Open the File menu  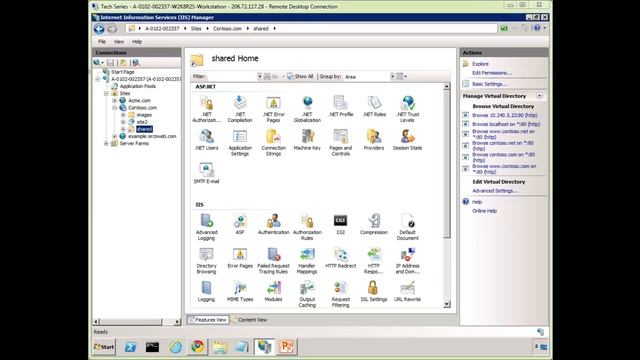[102, 42]
